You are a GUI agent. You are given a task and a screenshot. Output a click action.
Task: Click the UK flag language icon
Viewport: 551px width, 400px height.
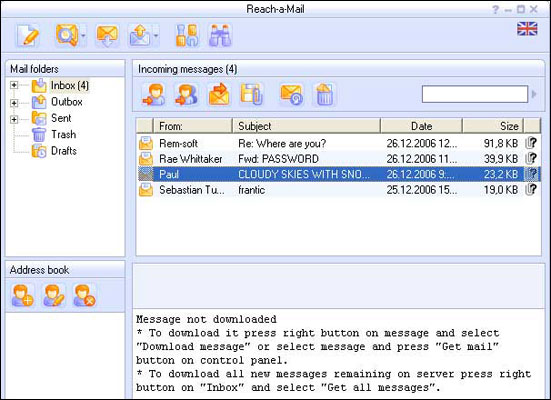tap(527, 29)
